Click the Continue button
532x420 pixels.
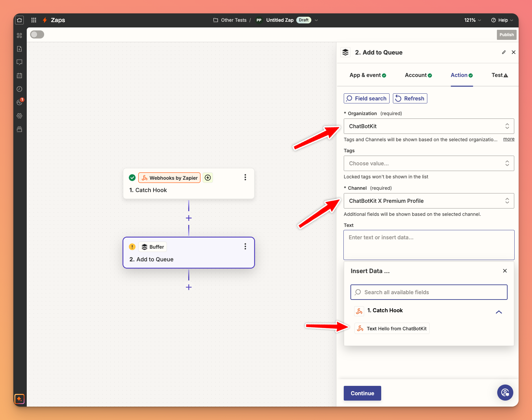click(x=362, y=393)
